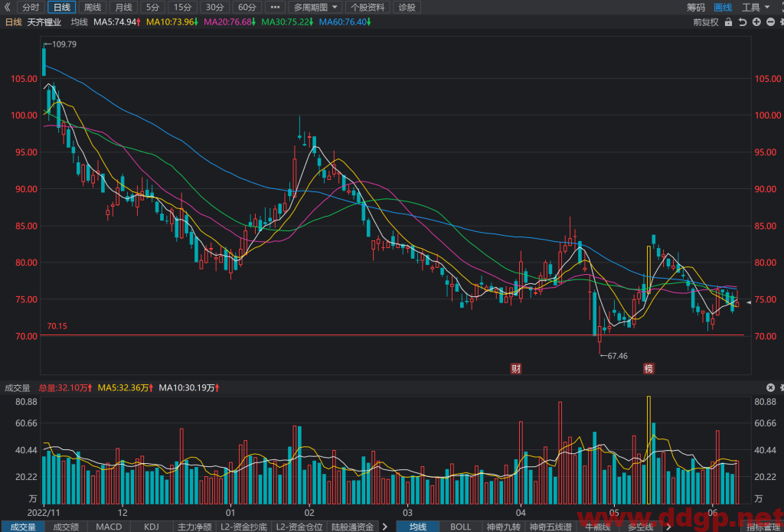Unlock the chart using the padlock icon
Image resolution: width=784 pixels, height=532 pixels.
(x=729, y=22)
